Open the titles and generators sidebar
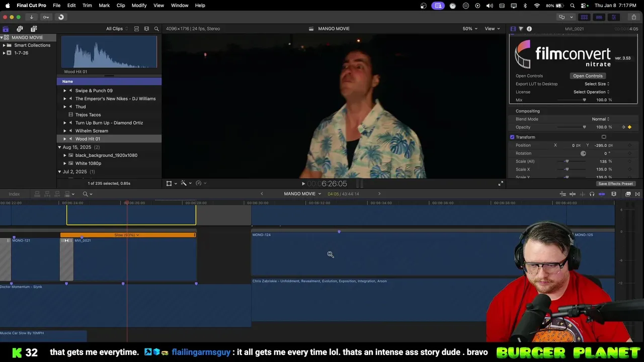This screenshot has height=362, width=644. (x=34, y=29)
